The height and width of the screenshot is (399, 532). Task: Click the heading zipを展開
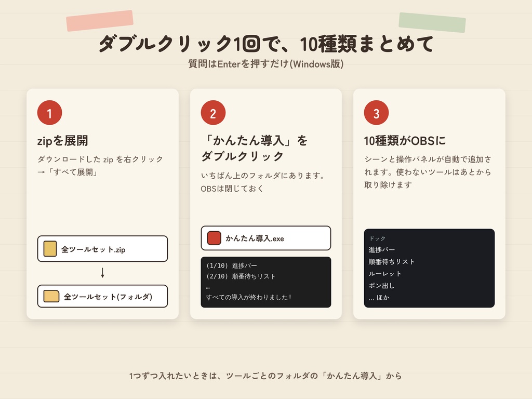62,140
